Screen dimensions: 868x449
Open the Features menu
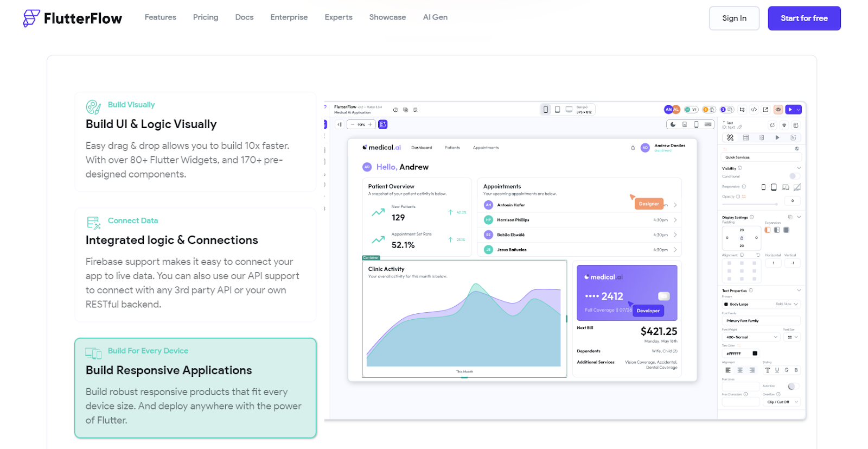pyautogui.click(x=161, y=17)
